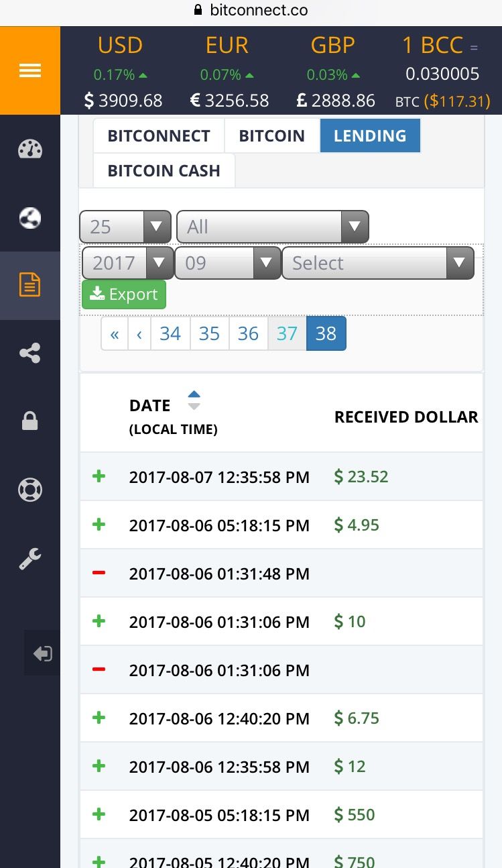Go to page 37
The height and width of the screenshot is (868, 502).
pyautogui.click(x=287, y=333)
